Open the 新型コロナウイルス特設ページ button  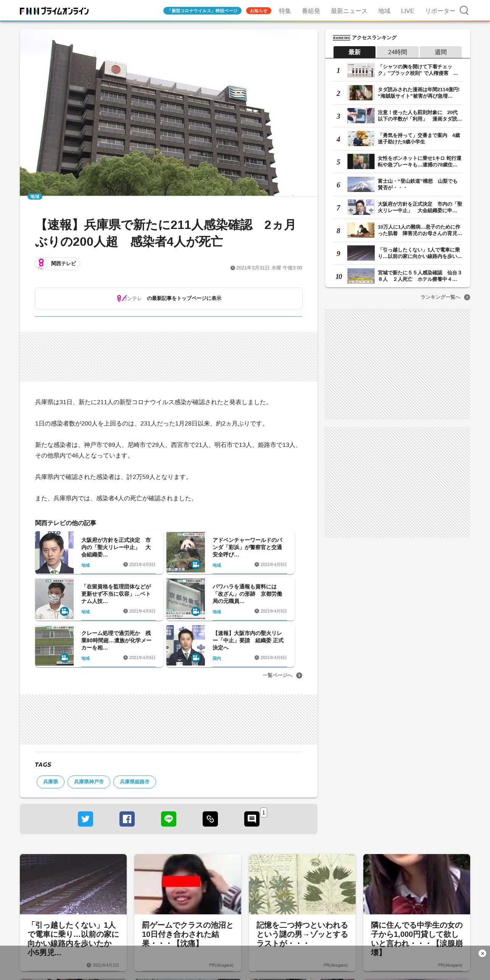click(202, 11)
